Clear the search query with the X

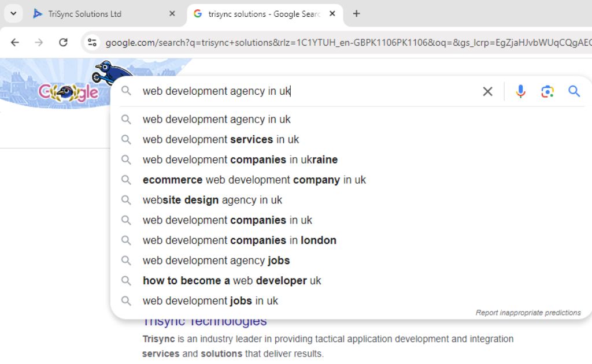coord(487,91)
